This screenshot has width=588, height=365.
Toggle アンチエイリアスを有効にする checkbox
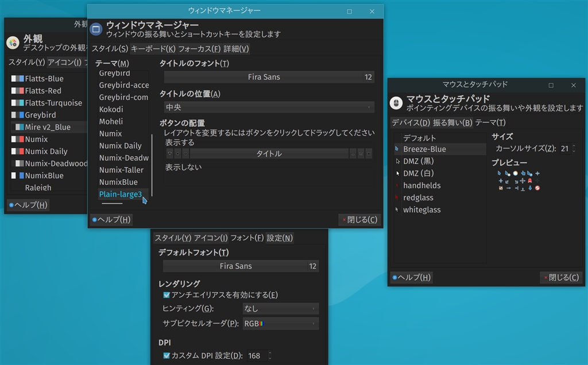pos(167,295)
